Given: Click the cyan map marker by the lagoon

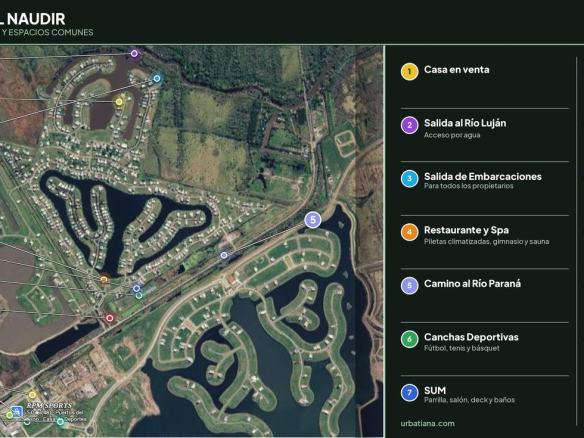Looking at the screenshot, I should [x=157, y=79].
